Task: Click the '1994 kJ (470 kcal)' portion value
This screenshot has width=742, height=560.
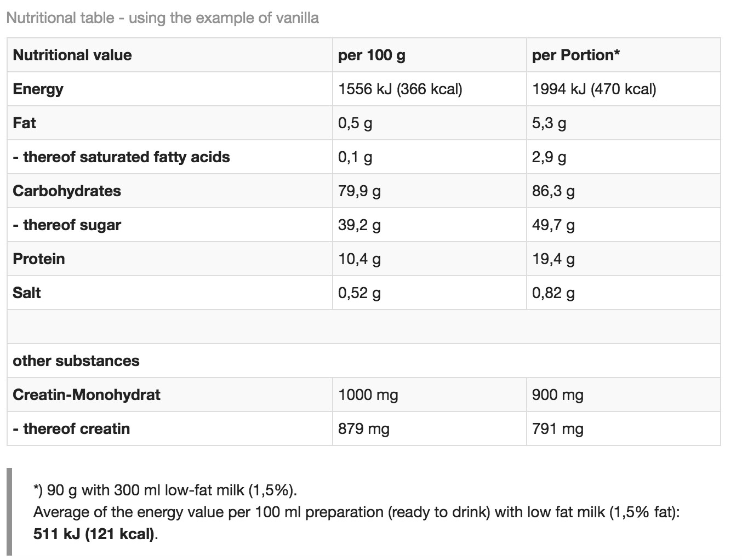Action: [x=594, y=89]
